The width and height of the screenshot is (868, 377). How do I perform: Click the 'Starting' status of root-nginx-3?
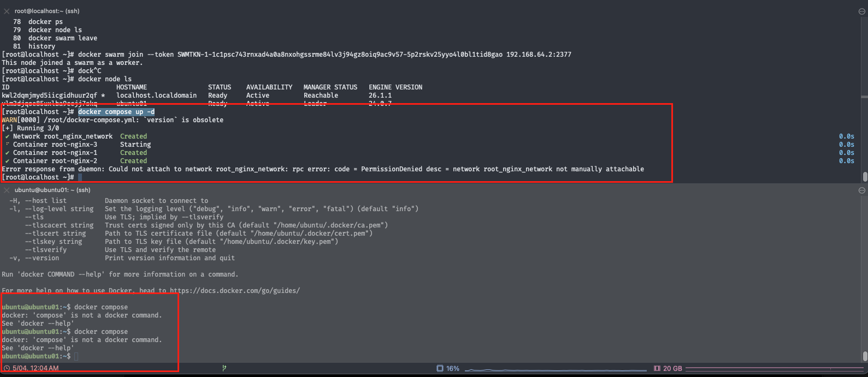point(135,145)
